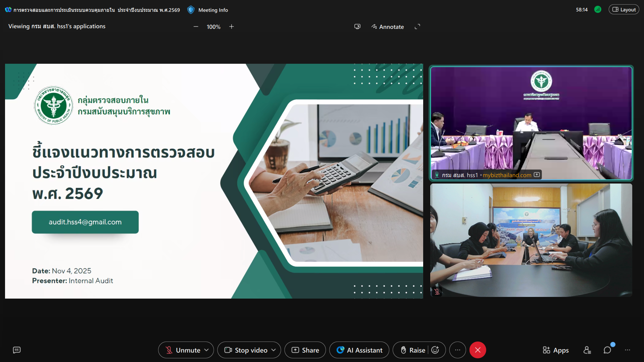Open the Apps panel
The image size is (644, 362).
pyautogui.click(x=556, y=350)
